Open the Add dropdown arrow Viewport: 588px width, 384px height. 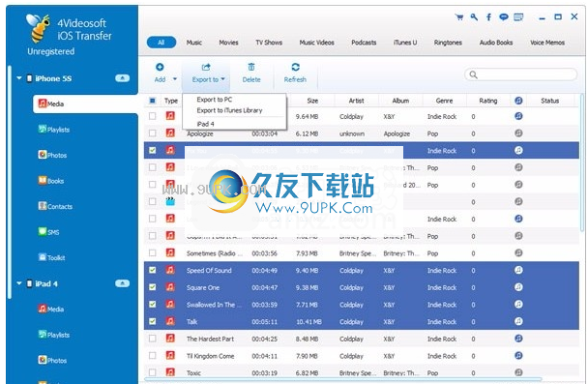175,79
